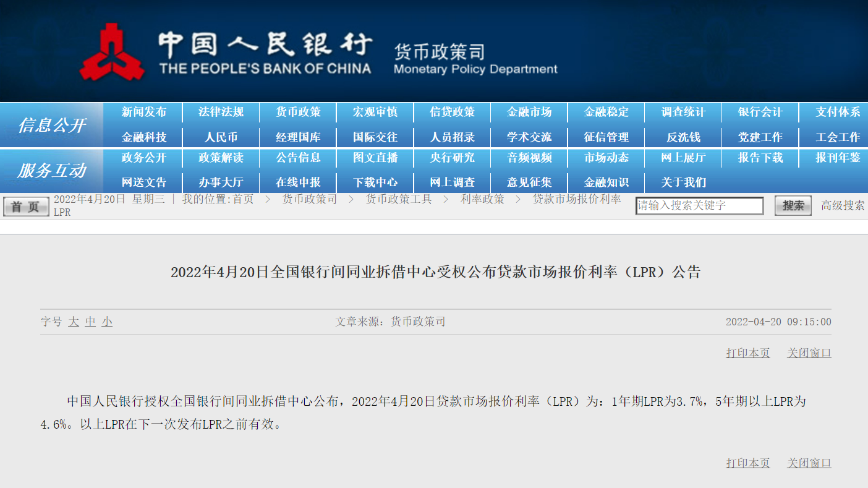Go to 党建工作 page
868x488 pixels.
[760, 137]
